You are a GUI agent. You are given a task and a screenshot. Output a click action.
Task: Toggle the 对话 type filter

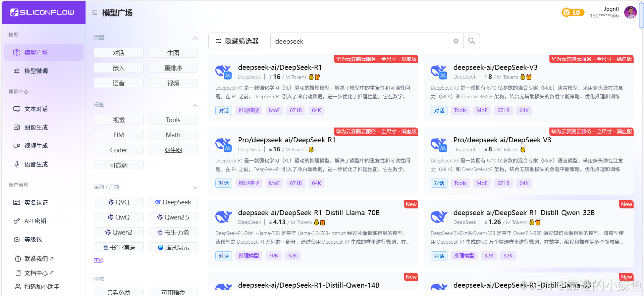click(x=119, y=53)
